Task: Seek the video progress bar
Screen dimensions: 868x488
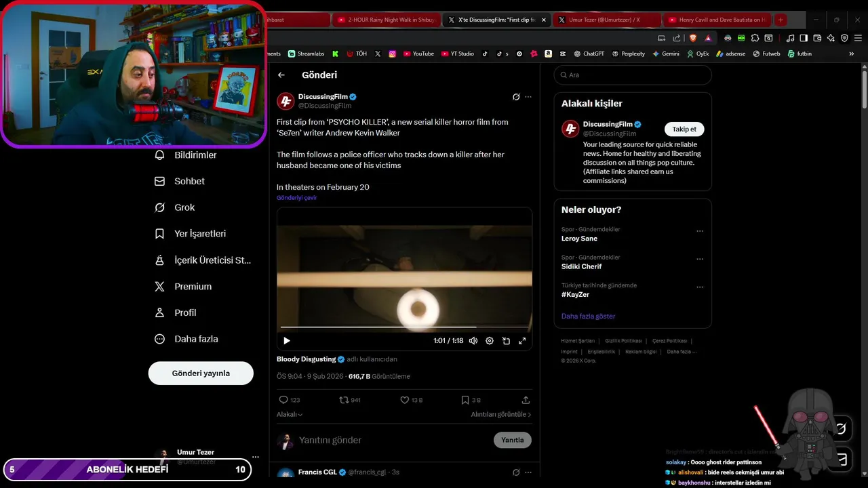Action: click(404, 327)
